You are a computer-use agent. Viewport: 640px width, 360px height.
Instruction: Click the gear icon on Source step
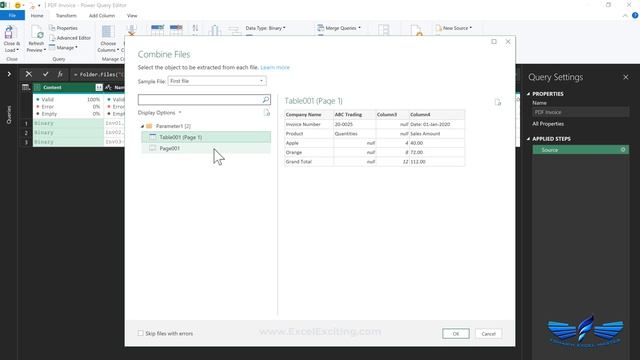coord(623,150)
